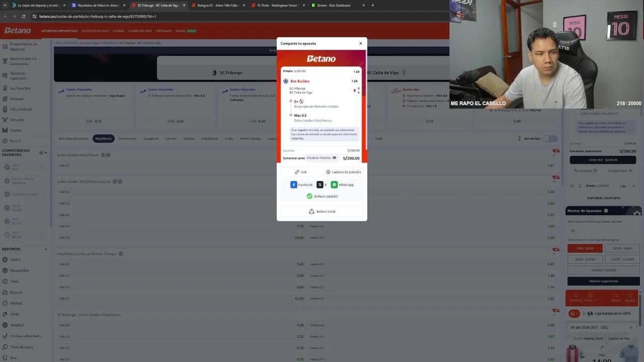Close the Comparte tu apuesta dialog
Viewport: 644px width, 362px height.
tap(360, 43)
